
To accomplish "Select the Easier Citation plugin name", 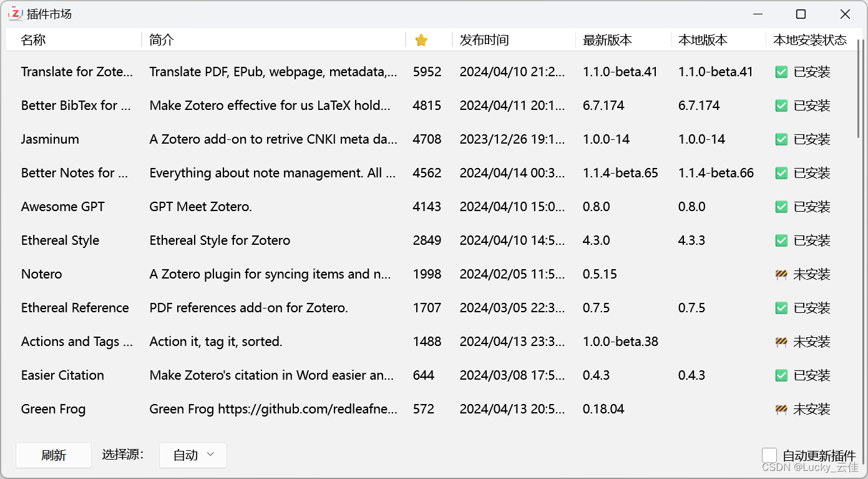I will pyautogui.click(x=62, y=375).
